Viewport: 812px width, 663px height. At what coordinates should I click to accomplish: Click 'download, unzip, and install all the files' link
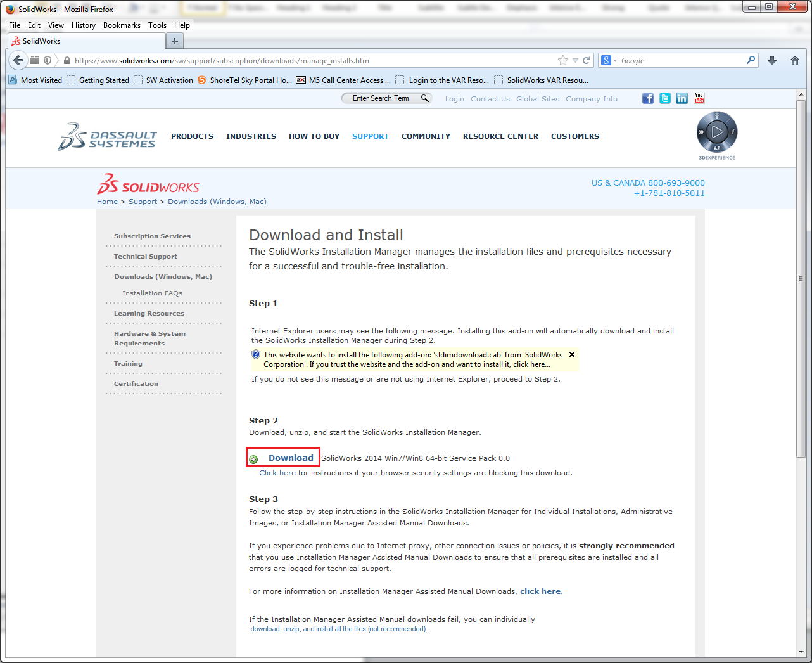(339, 629)
